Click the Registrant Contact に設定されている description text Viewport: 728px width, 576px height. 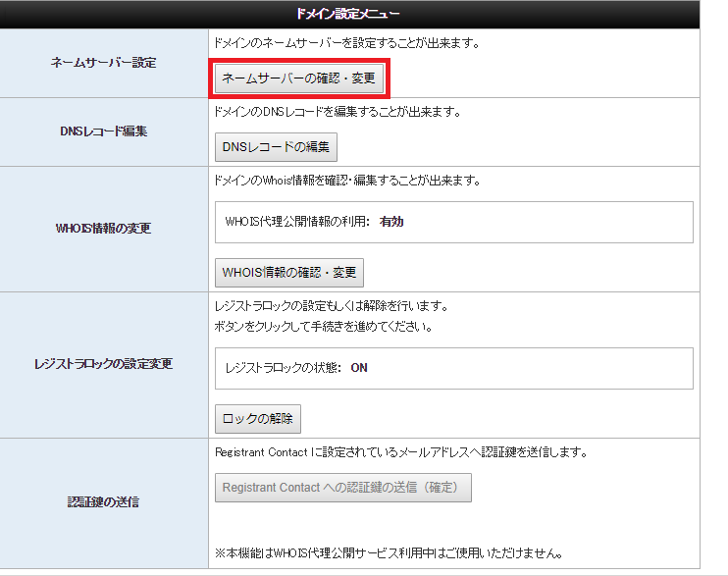[401, 452]
